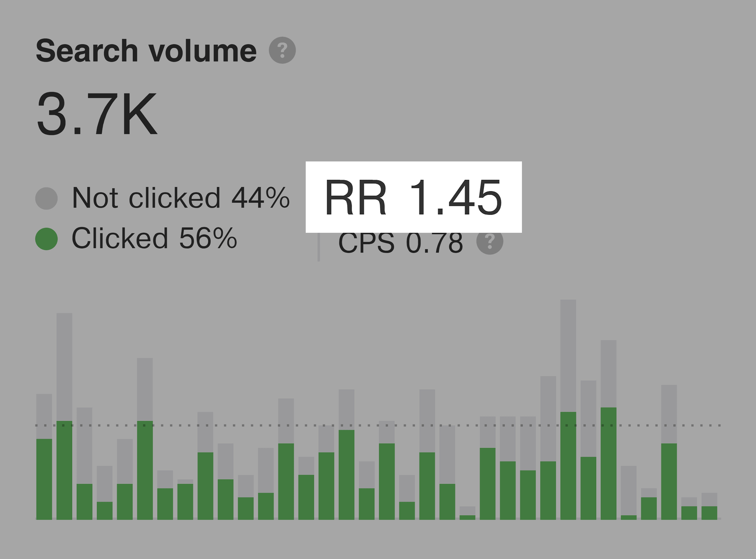Click the green part of the tallest bar
This screenshot has width=756, height=559.
click(x=568, y=466)
